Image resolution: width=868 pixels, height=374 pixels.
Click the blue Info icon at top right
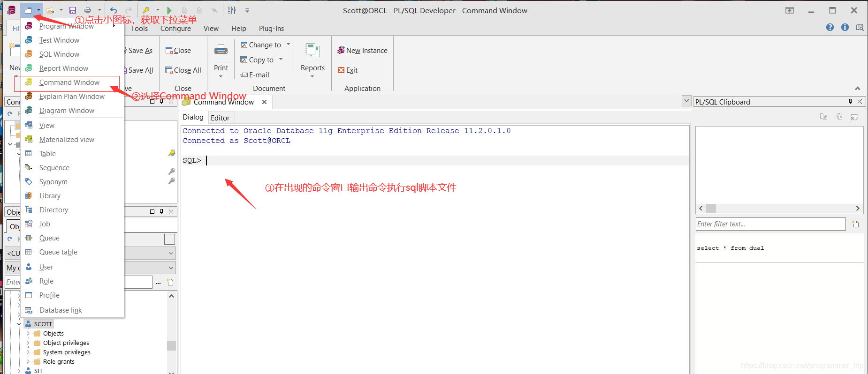point(845,27)
